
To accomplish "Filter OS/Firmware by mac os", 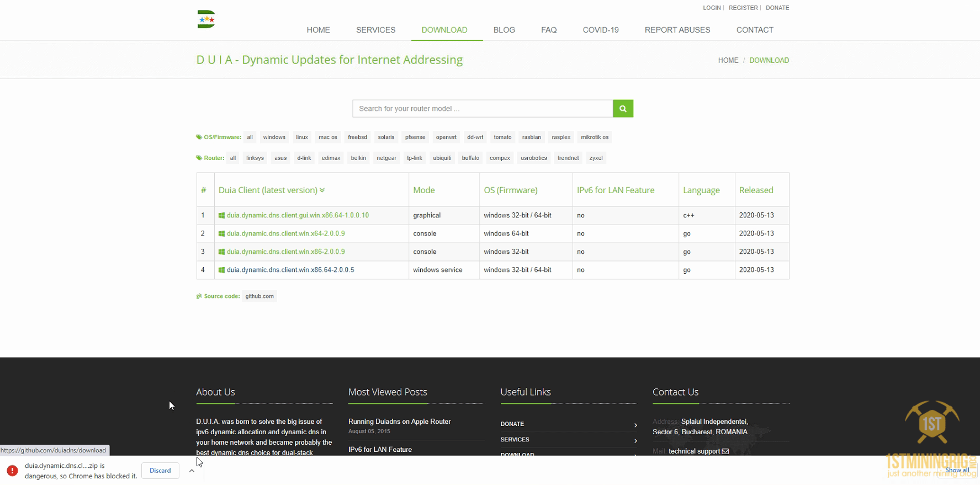I will (328, 137).
